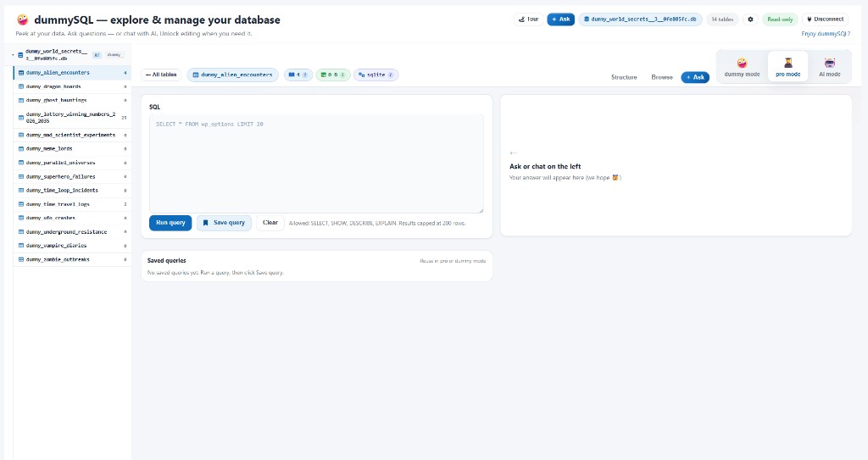Switch to the Browse tab
The width and height of the screenshot is (868, 460).
pyautogui.click(x=662, y=77)
